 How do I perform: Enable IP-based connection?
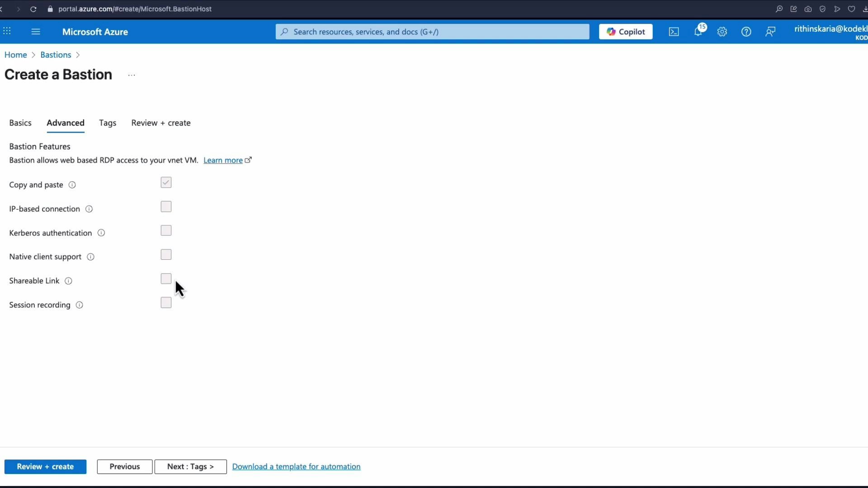coord(165,206)
